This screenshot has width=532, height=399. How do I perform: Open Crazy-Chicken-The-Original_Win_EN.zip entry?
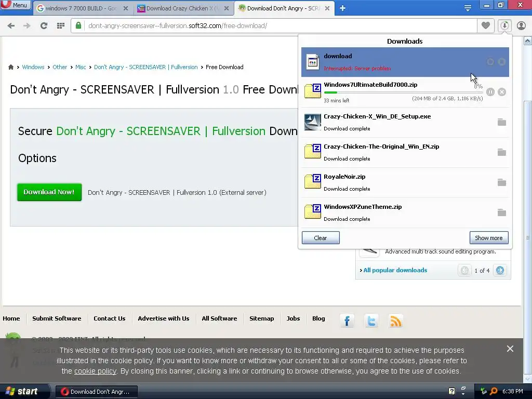[405, 152]
